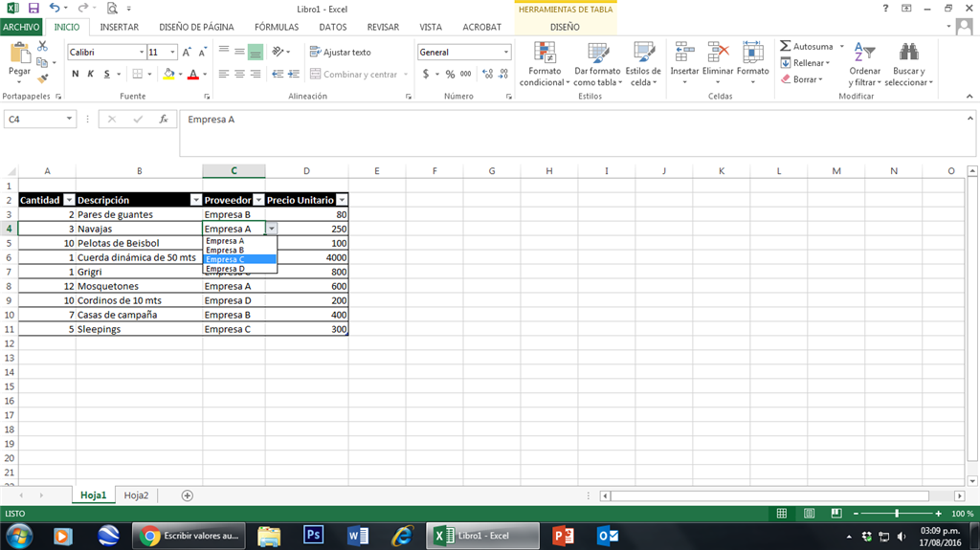This screenshot has width=980, height=550.
Task: Apply borders using the borders icon
Action: point(138,74)
